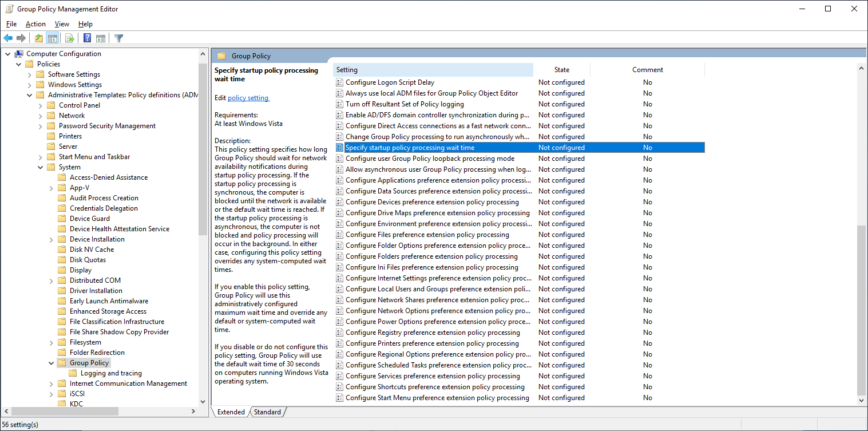
Task: Select Configure Ini Files preference extension policy
Action: click(431, 267)
